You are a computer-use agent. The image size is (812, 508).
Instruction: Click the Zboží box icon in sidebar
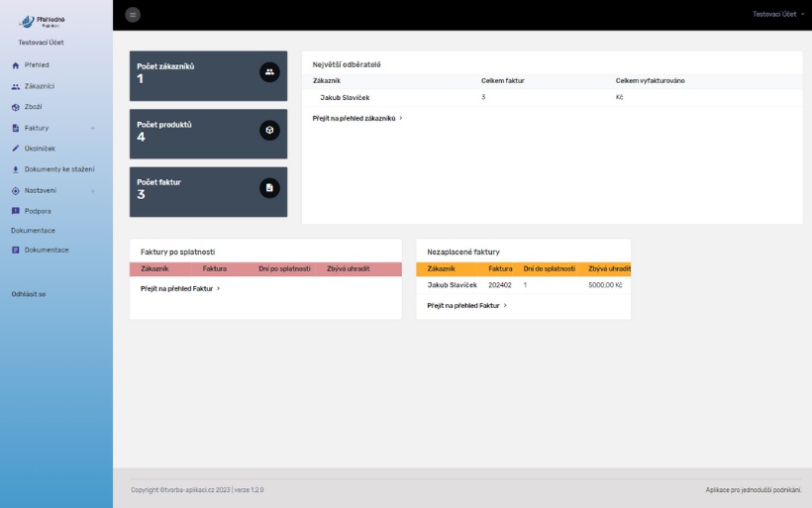pyautogui.click(x=16, y=107)
